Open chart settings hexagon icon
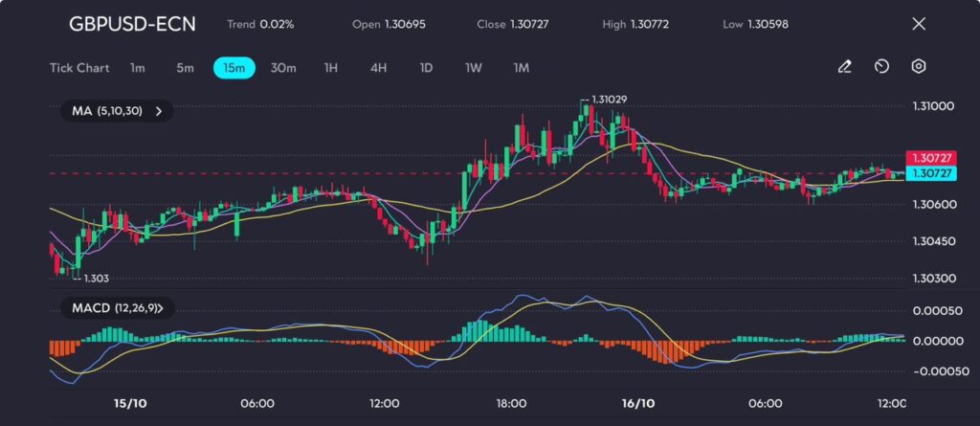 [x=918, y=67]
